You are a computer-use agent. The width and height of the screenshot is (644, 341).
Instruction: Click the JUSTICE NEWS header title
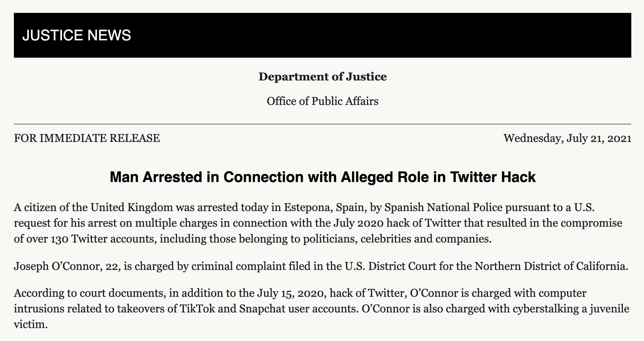(x=77, y=35)
